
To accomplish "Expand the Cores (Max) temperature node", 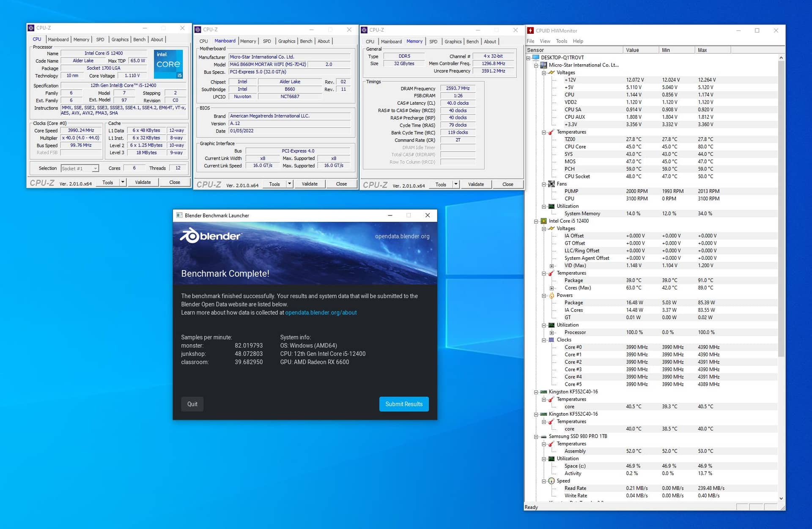I will tap(551, 288).
